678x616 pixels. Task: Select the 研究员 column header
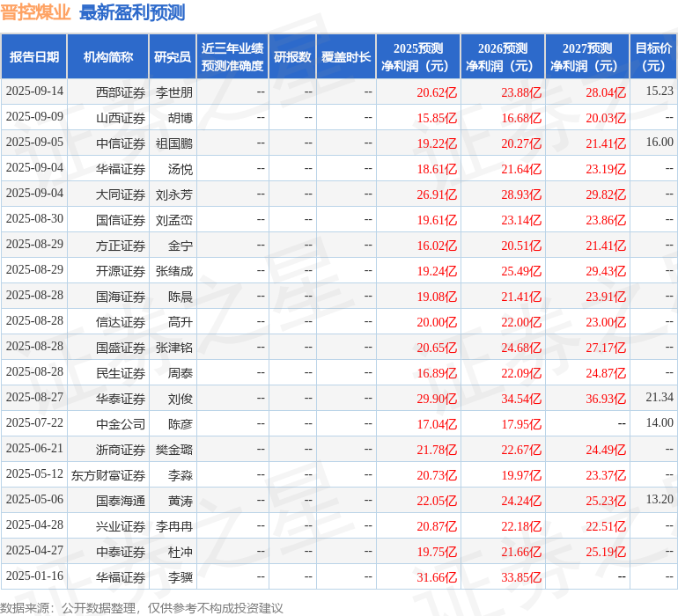[173, 57]
